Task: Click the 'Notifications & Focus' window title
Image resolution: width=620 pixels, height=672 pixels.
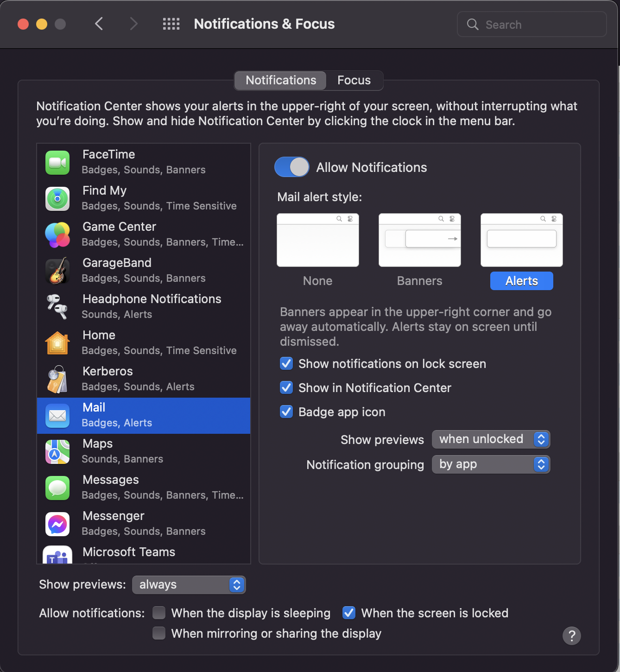Action: tap(264, 24)
